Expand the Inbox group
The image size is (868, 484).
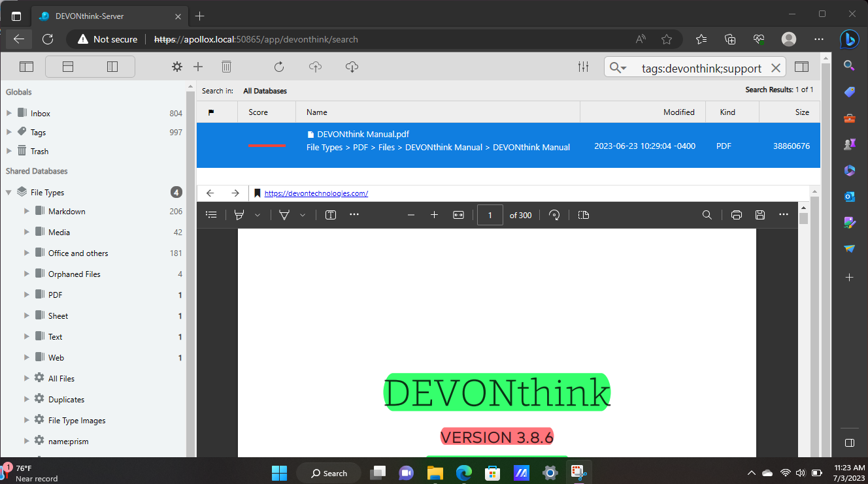point(9,113)
